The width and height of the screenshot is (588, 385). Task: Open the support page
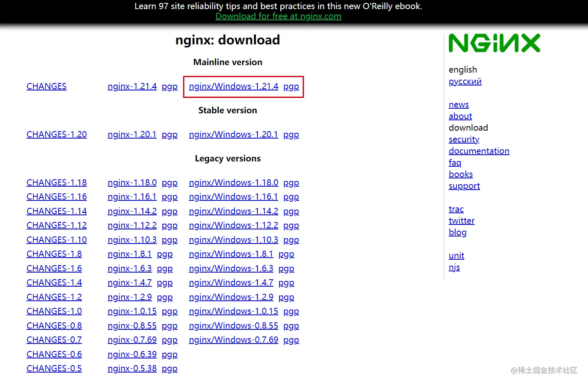click(x=464, y=186)
